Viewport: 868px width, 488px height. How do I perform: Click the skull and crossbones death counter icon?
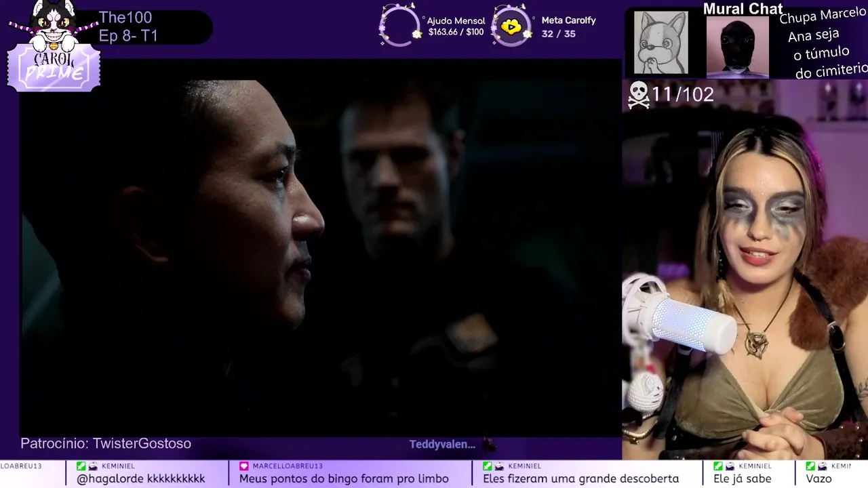(638, 95)
